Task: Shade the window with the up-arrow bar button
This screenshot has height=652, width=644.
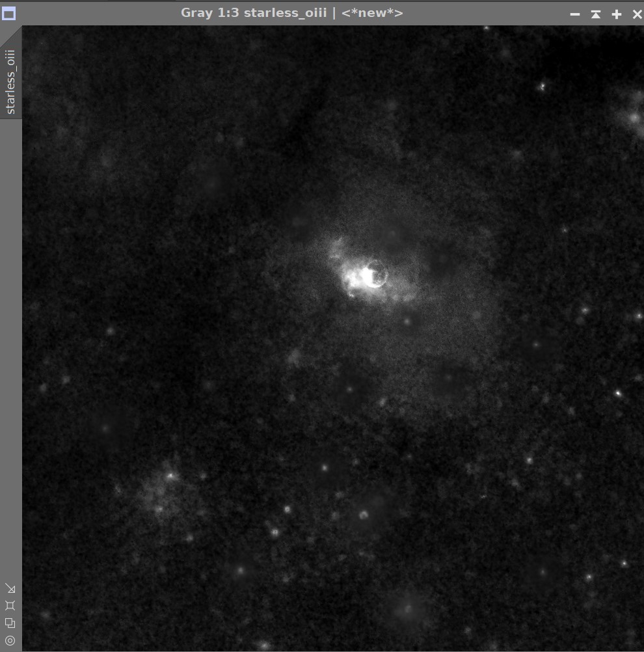Action: (x=596, y=14)
